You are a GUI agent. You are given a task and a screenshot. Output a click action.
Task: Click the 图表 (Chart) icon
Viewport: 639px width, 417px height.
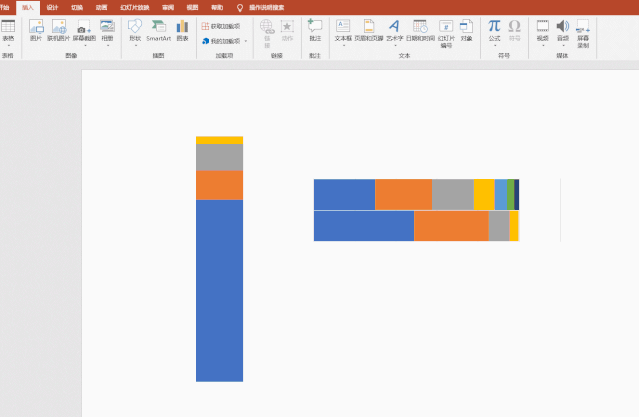point(182,30)
